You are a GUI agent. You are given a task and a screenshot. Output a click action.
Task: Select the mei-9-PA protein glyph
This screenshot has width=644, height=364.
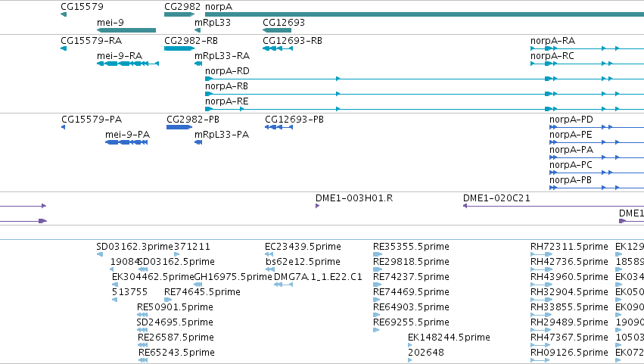(126, 142)
